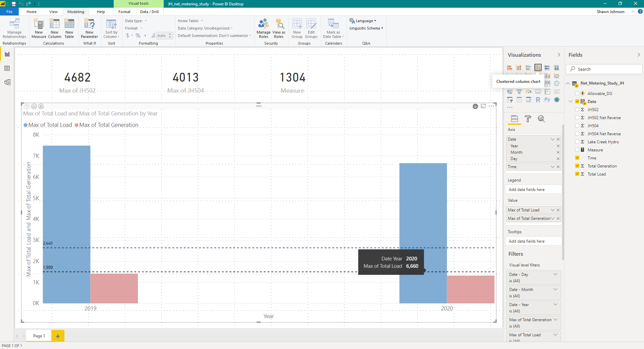The image size is (644, 349).
Task: Select the gauge visualization icon
Action: pos(529,92)
